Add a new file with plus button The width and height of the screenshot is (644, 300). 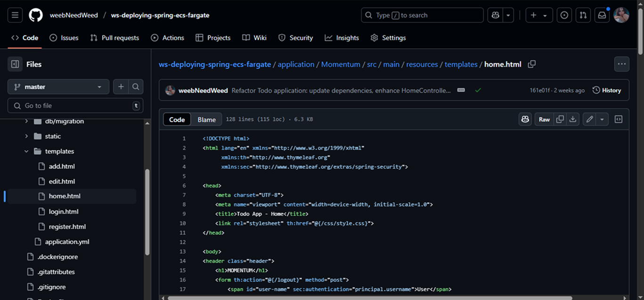pyautogui.click(x=121, y=87)
